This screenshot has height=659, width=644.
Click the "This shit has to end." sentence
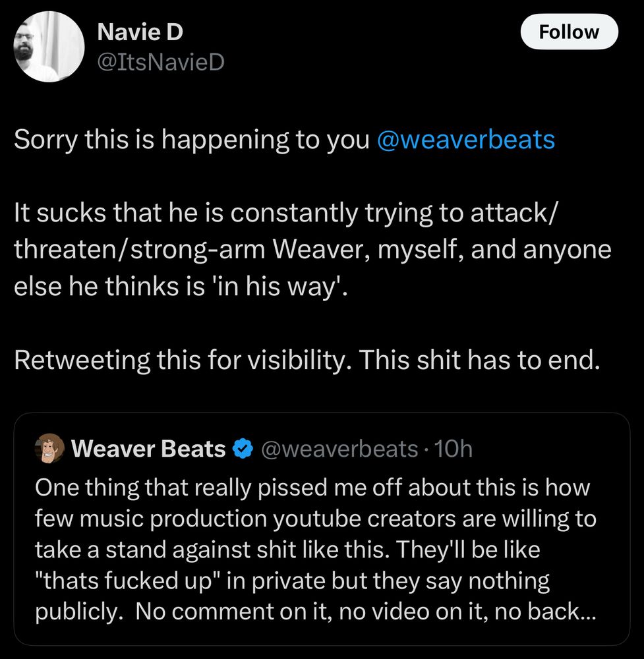coord(480,360)
